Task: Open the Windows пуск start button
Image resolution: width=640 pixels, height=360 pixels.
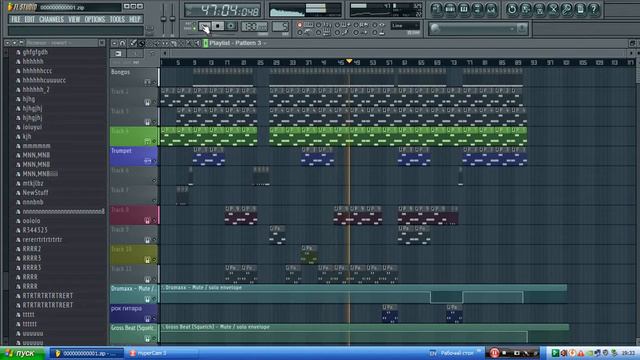Action: [x=22, y=353]
